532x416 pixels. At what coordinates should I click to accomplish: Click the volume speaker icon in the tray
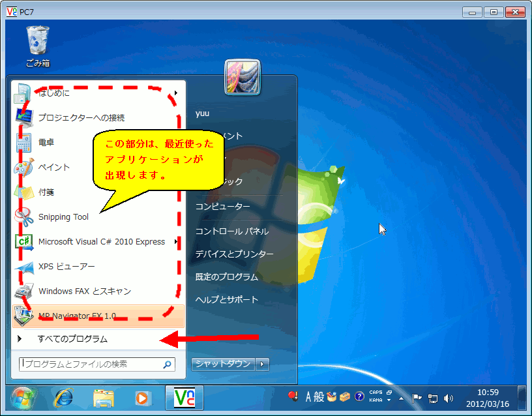click(x=449, y=398)
